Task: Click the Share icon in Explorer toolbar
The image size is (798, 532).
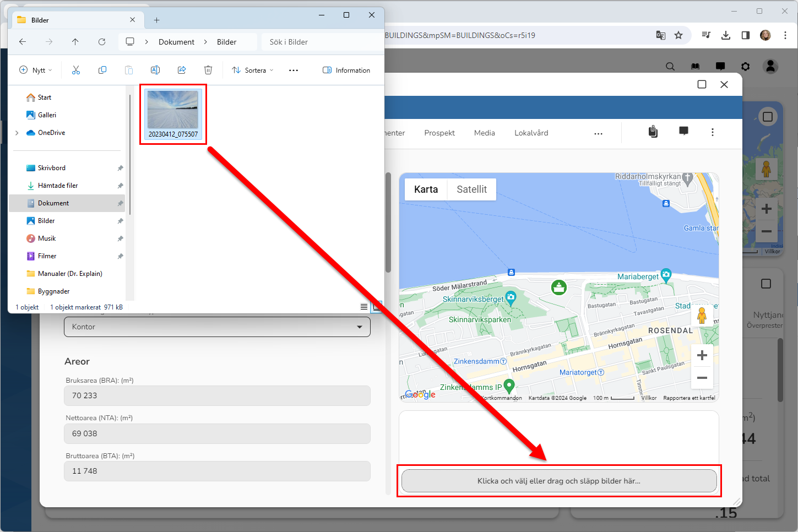Action: tap(182, 70)
